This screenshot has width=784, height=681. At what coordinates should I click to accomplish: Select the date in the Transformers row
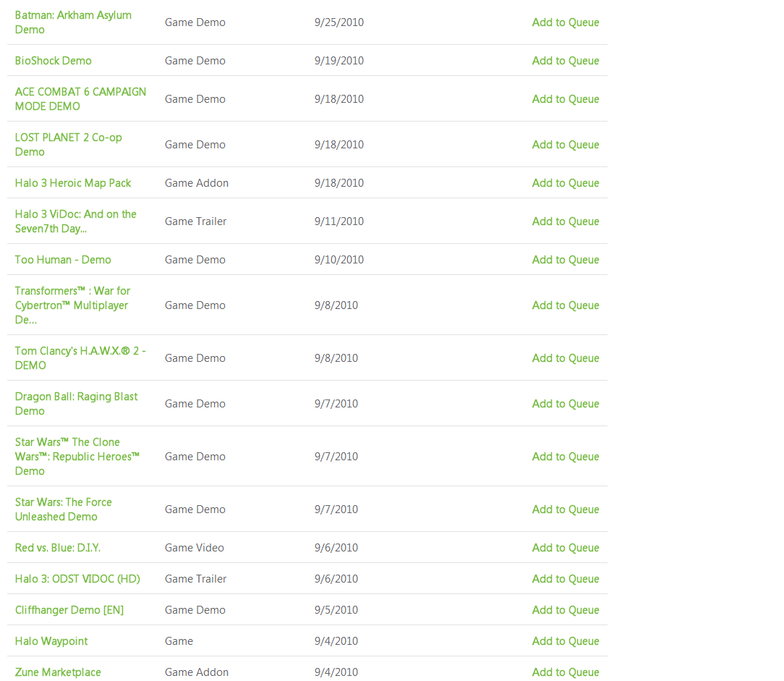coord(336,305)
